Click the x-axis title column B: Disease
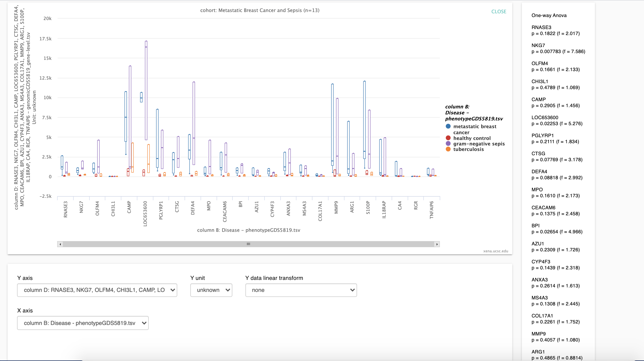 click(x=248, y=230)
